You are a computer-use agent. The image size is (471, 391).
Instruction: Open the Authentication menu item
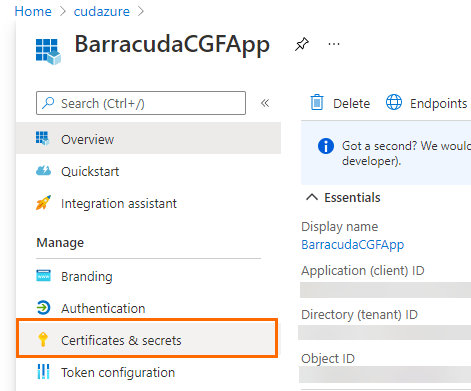tap(148, 308)
